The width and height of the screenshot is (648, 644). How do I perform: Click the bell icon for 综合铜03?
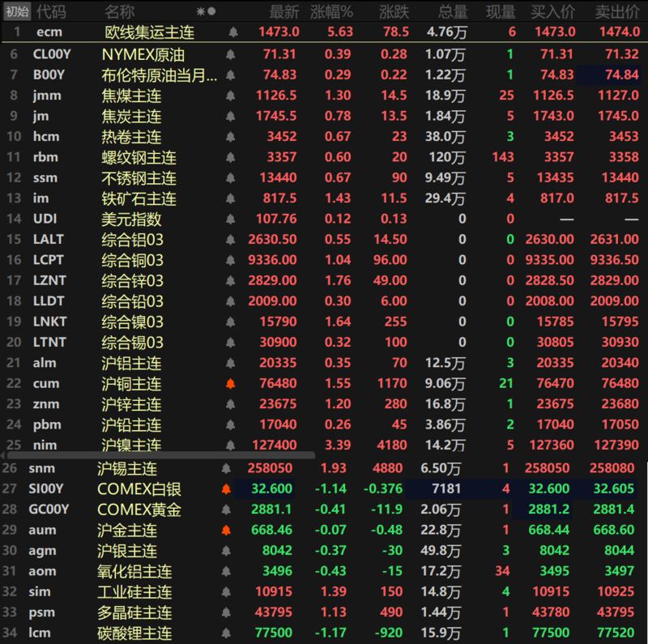[x=231, y=260]
